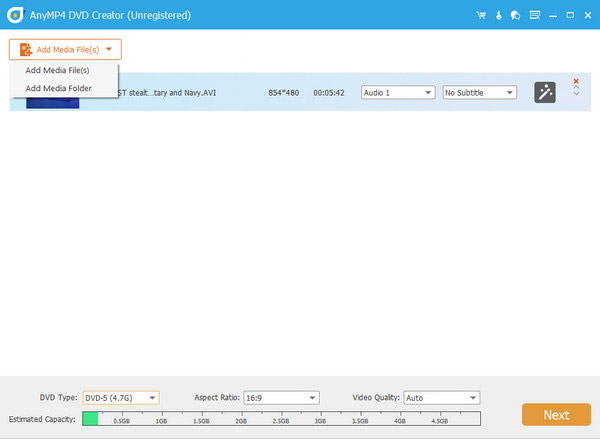This screenshot has height=439, width=600.
Task: Select the video thumbnail preview
Action: (52, 103)
